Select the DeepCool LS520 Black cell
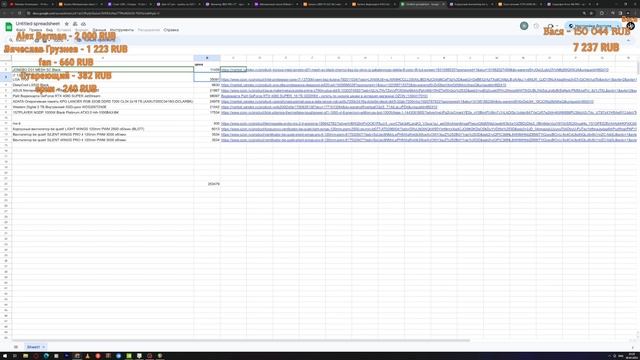640x360 pixels. (x=102, y=85)
